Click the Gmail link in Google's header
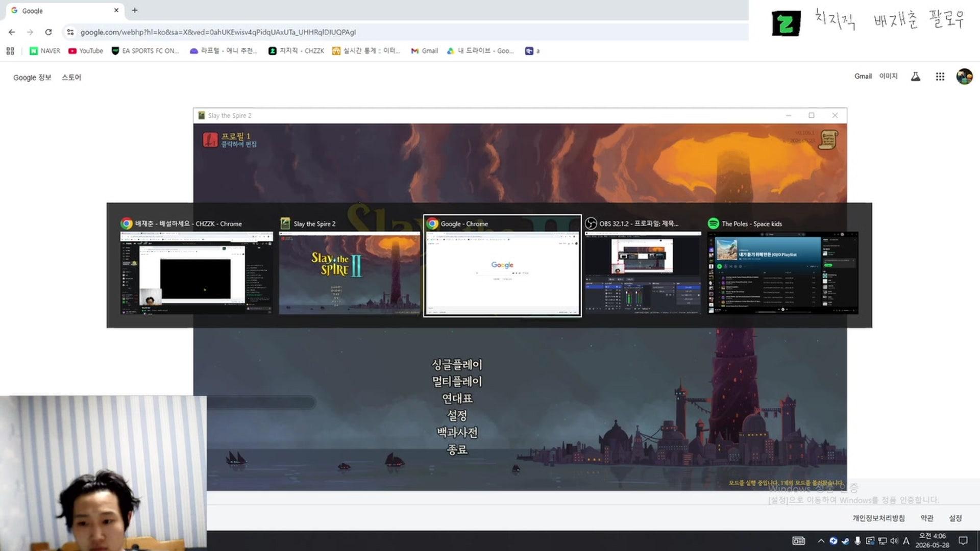The height and width of the screenshot is (551, 980). coord(863,77)
